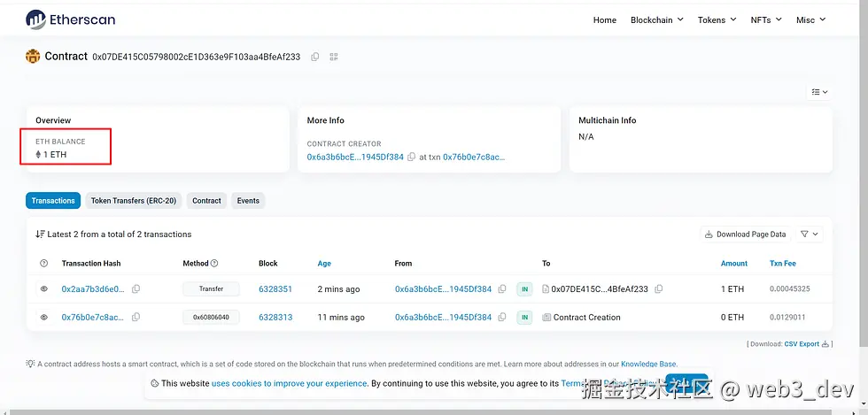Open block 6328313
The width and height of the screenshot is (868, 415).
[275, 317]
